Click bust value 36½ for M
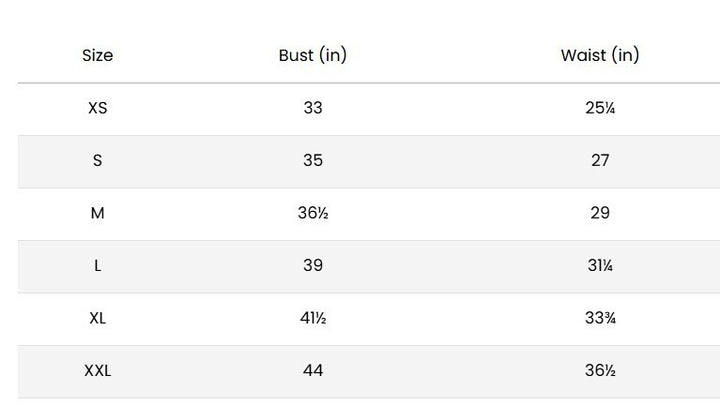The width and height of the screenshot is (720, 406). point(312,213)
